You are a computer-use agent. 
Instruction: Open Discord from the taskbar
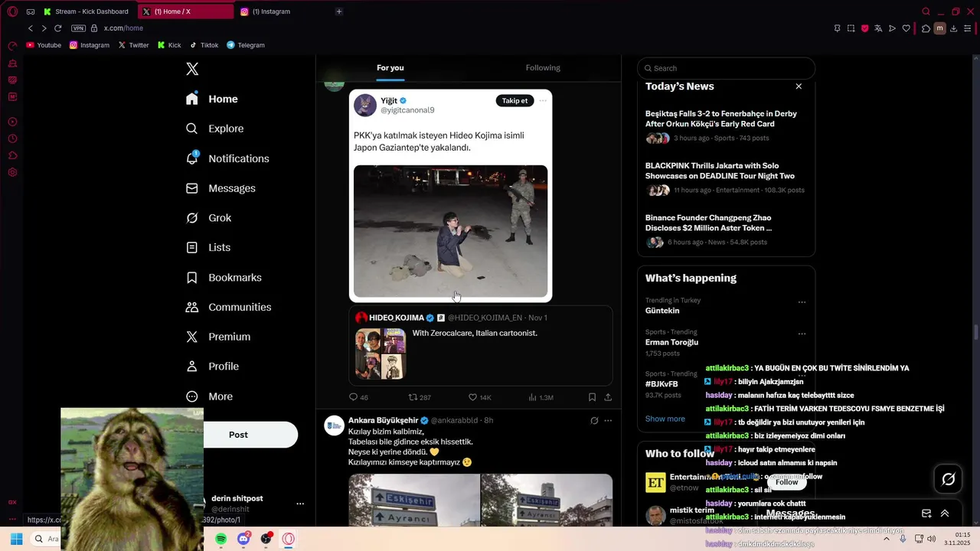243,539
